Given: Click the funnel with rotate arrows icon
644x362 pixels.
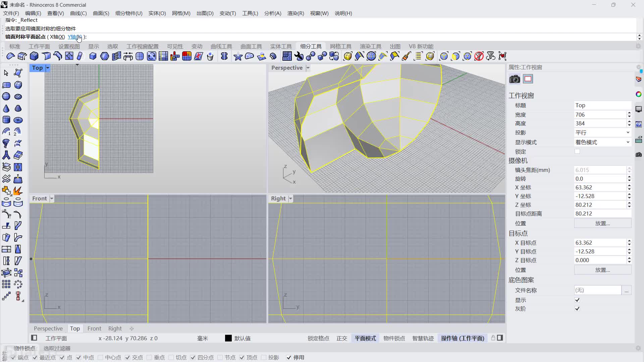Looking at the screenshot, I should (491, 56).
